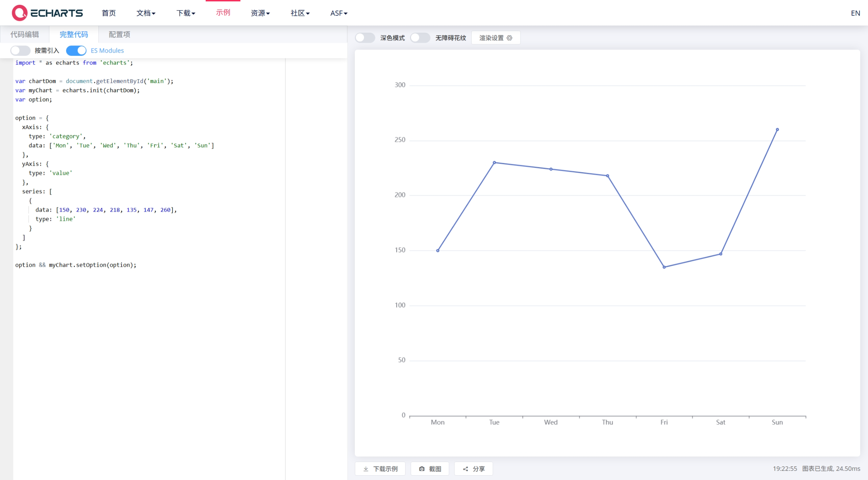The height and width of the screenshot is (480, 868).
Task: Enable the 无障碍花纹 pattern toggle
Action: point(419,38)
